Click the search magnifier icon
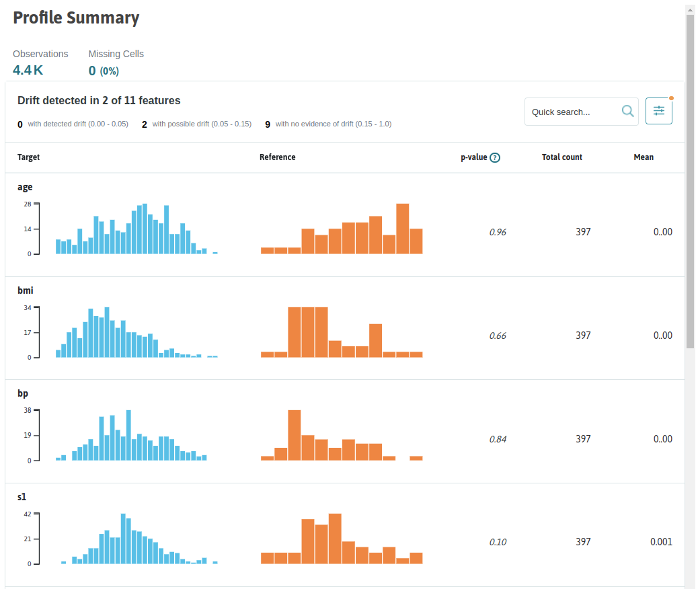The height and width of the screenshot is (589, 700). (x=627, y=111)
